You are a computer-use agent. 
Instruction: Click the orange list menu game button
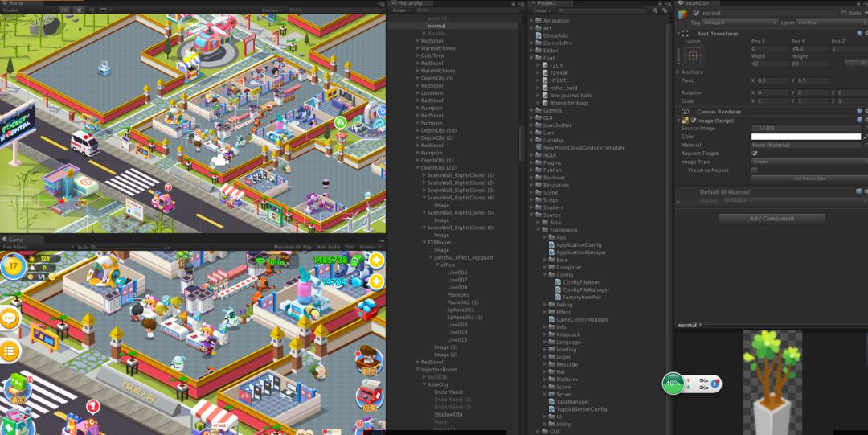tap(9, 351)
